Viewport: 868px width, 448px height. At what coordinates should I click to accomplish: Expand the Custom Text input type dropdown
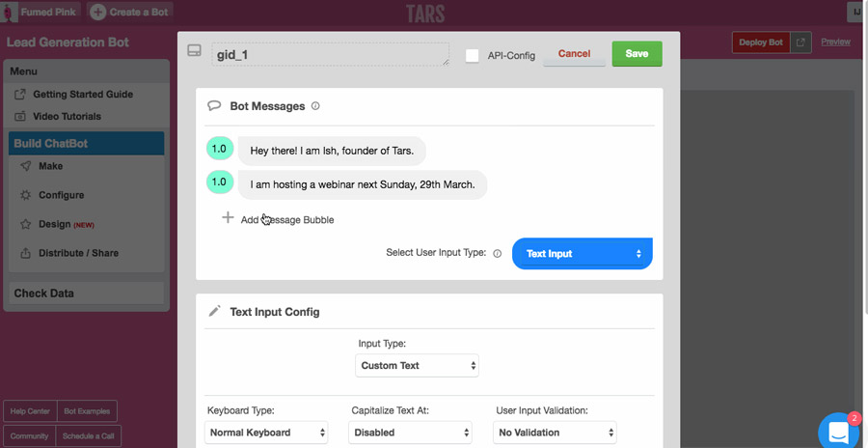click(418, 366)
